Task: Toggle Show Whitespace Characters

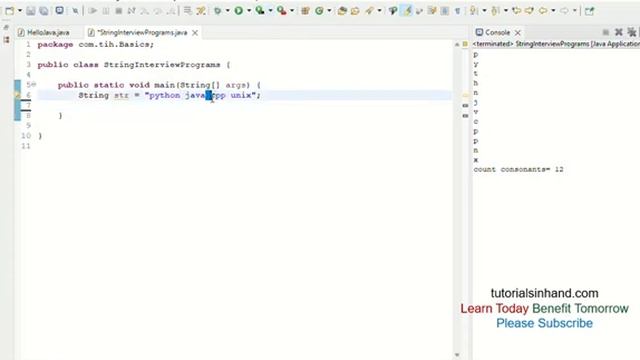Action: 458,11
